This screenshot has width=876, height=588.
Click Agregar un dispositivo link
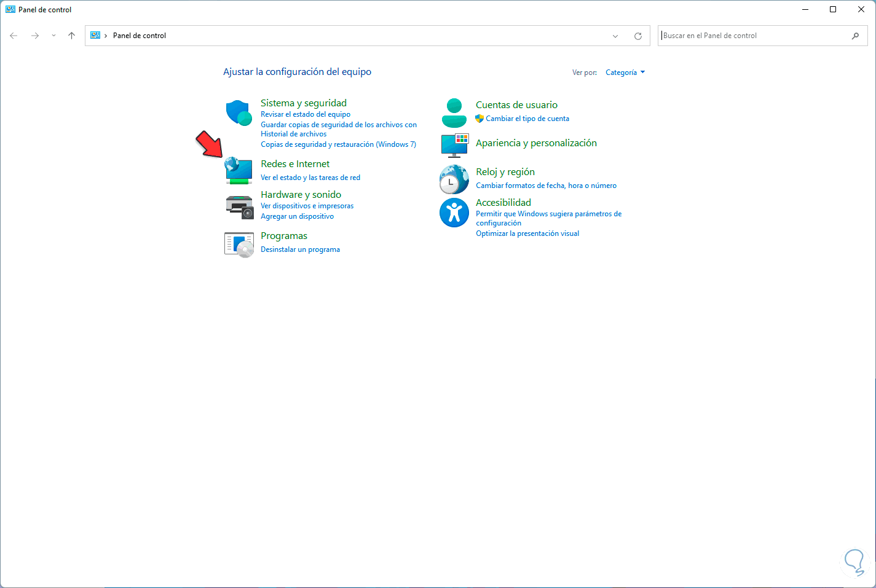tap(297, 216)
